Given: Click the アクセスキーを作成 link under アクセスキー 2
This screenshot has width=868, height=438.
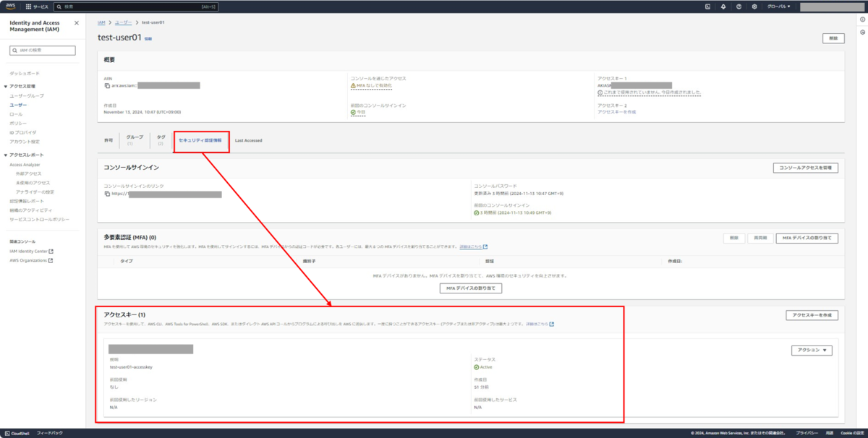Looking at the screenshot, I should (x=616, y=112).
